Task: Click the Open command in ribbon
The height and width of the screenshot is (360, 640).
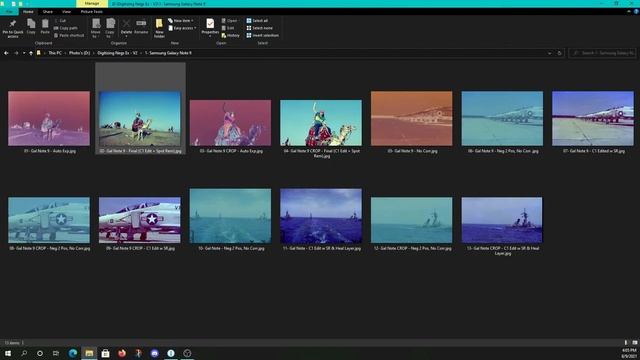Action: (x=230, y=20)
